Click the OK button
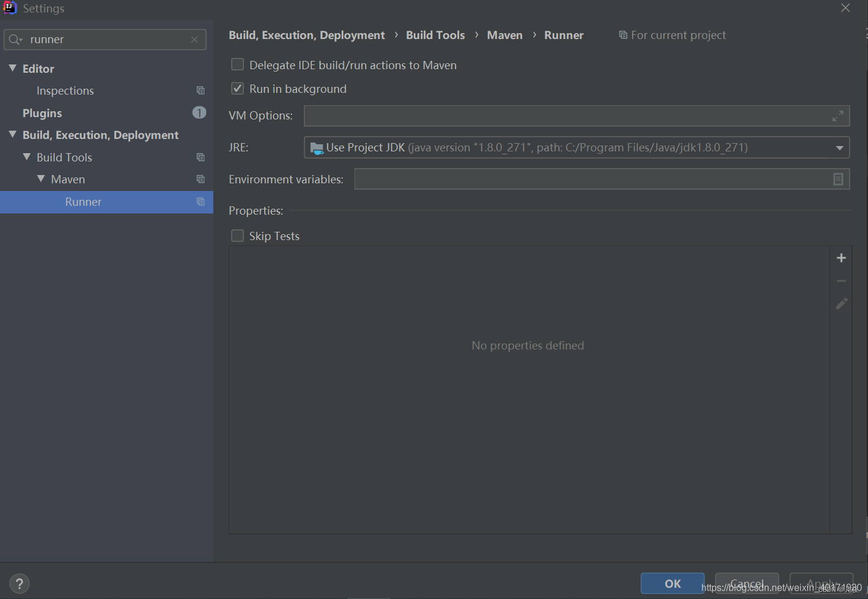Screen dimensions: 868x599 point(672,583)
